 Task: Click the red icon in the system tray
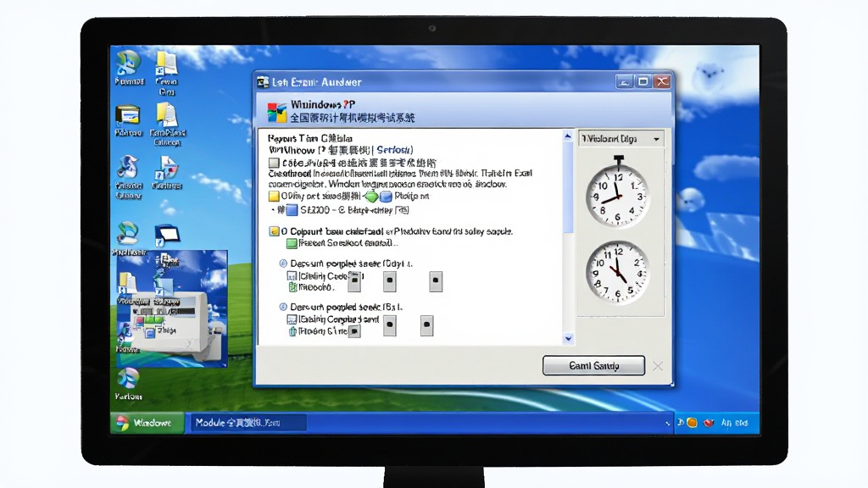point(709,424)
